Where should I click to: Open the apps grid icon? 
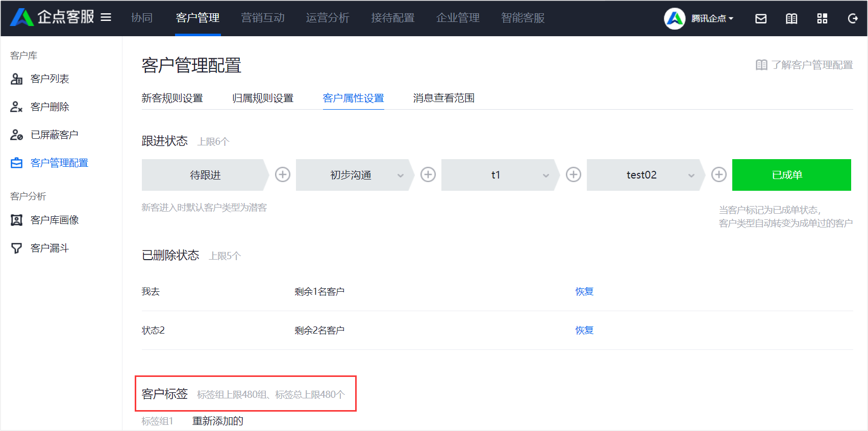click(x=822, y=18)
